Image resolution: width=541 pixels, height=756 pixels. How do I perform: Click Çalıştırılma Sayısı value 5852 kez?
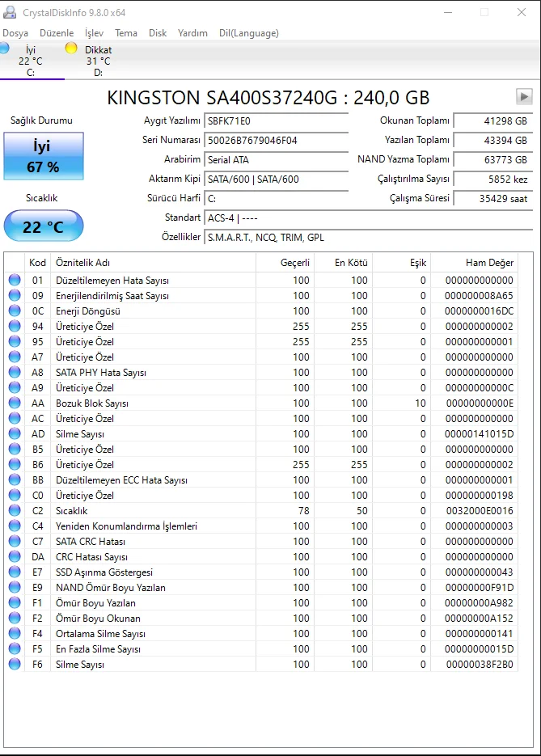tap(493, 179)
